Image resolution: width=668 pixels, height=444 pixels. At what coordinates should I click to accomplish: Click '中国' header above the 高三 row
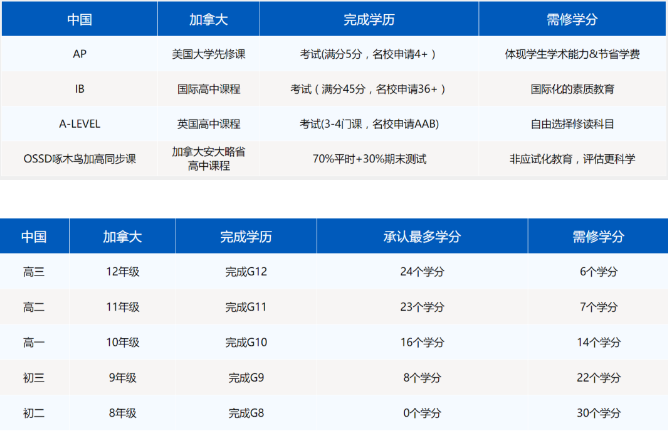coord(34,236)
